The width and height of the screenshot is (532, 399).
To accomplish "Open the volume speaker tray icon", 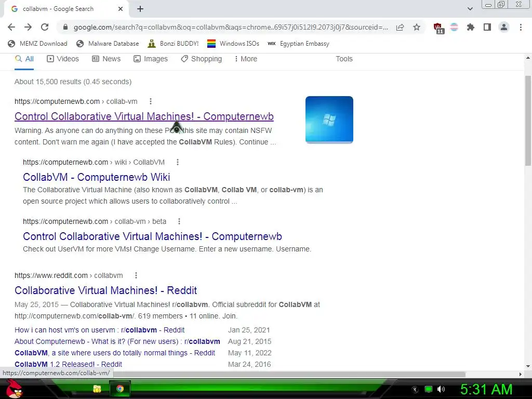I will click(441, 389).
